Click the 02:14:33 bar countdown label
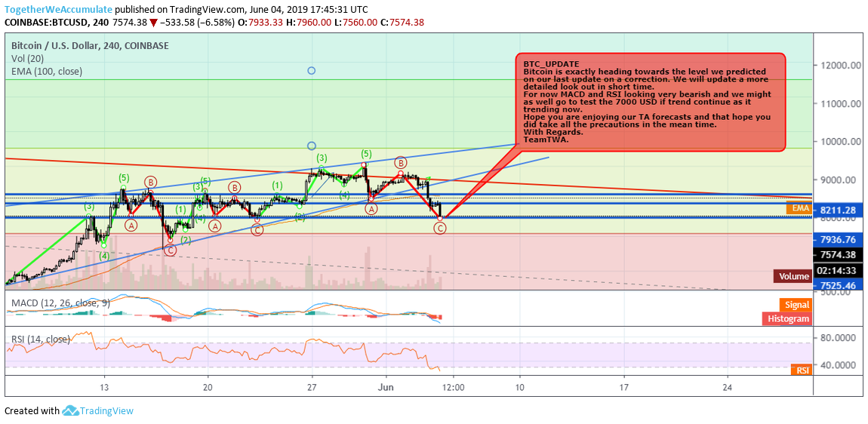 [x=838, y=270]
